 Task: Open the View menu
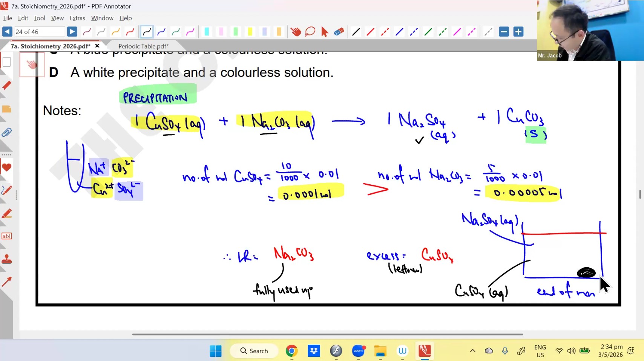point(57,18)
